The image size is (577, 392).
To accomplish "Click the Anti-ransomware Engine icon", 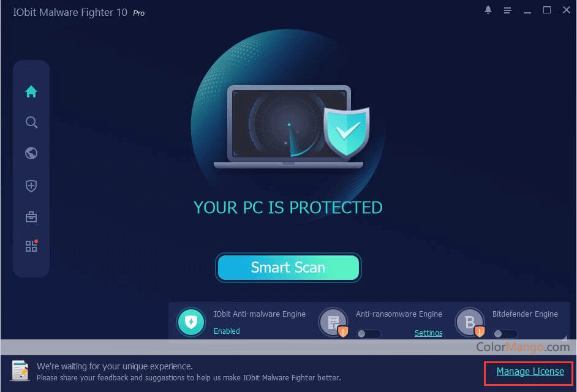I will 333,322.
